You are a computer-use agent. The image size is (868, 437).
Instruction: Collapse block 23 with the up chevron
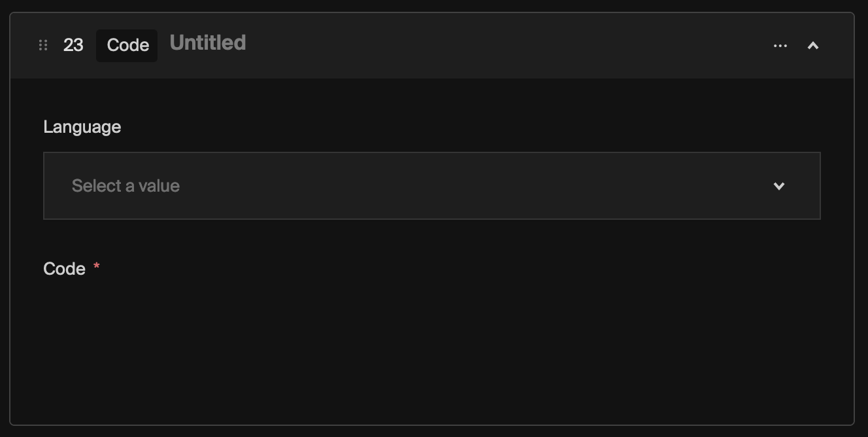[813, 46]
